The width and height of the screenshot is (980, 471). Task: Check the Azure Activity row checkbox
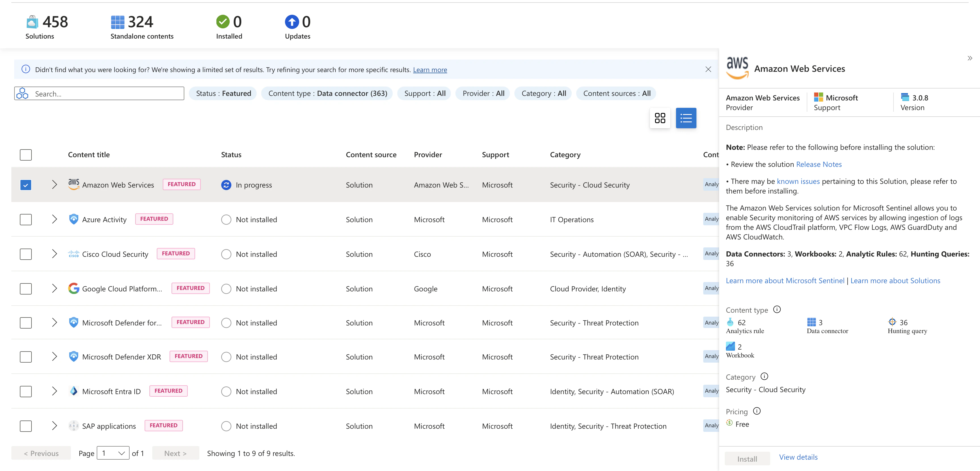point(26,219)
